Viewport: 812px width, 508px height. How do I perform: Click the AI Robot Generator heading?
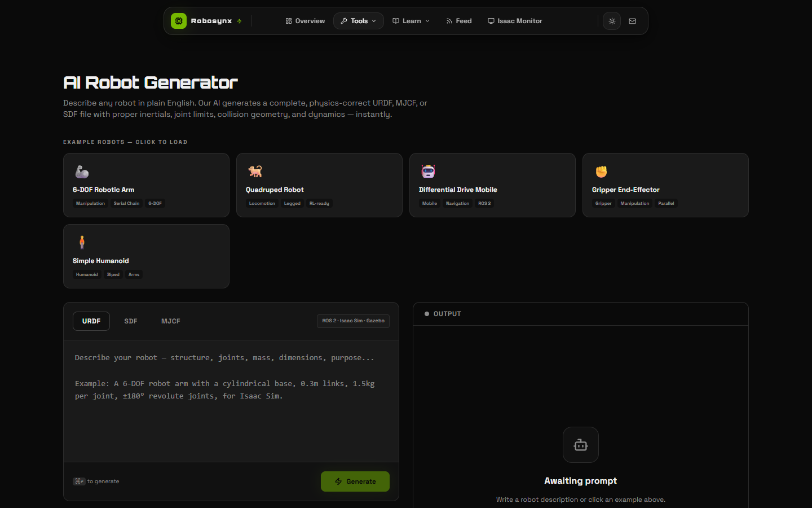coord(151,82)
